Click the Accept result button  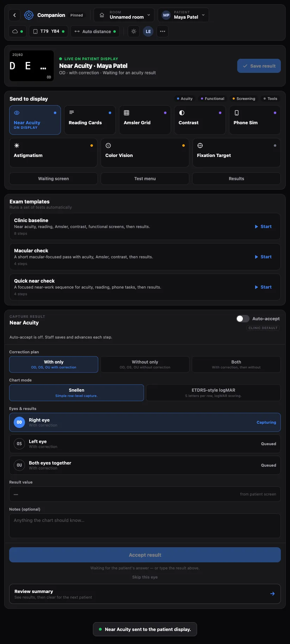click(x=145, y=555)
